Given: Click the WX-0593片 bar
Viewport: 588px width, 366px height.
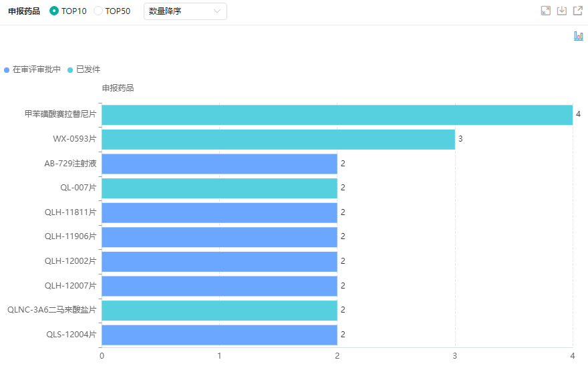Looking at the screenshot, I should point(278,140).
